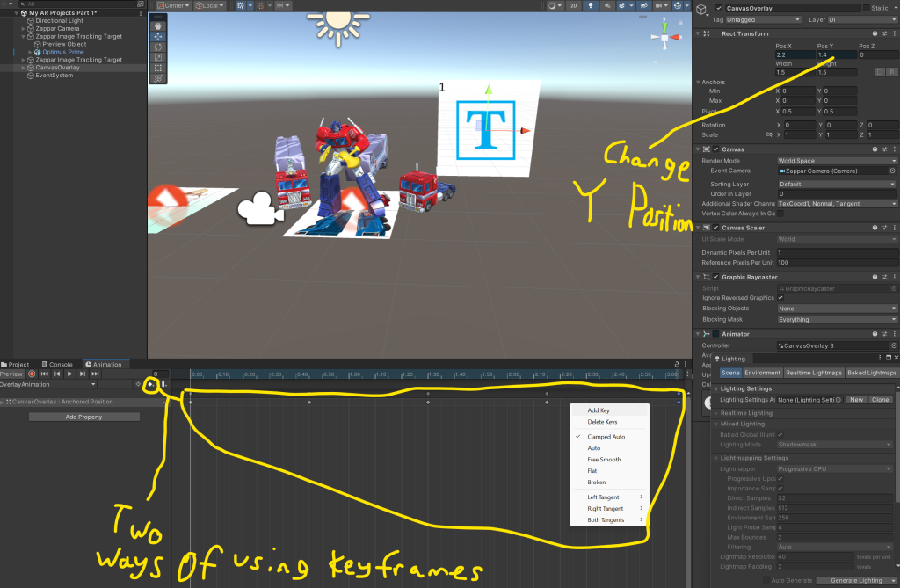The width and height of the screenshot is (900, 588).
Task: Click the Add Property button
Action: pos(83,417)
